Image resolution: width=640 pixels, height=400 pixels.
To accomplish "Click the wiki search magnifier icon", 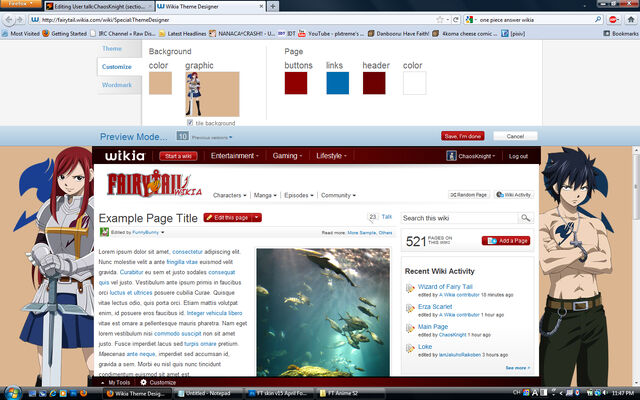I will point(526,218).
